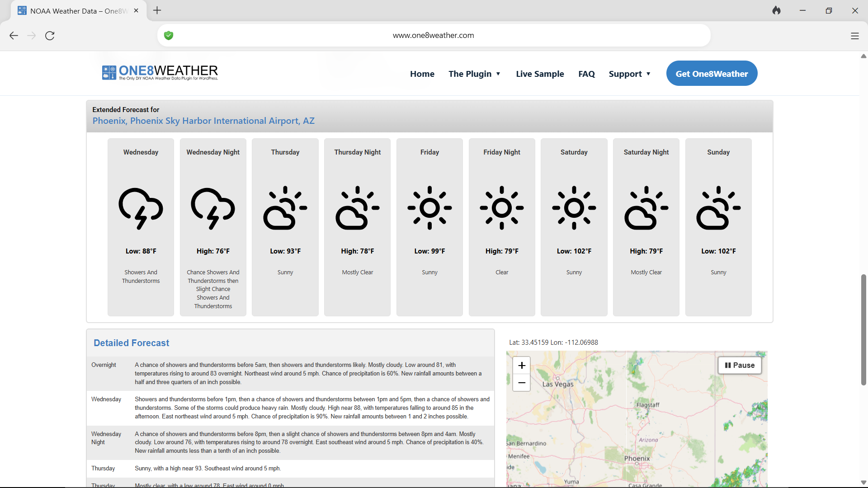Click the Saturday sun icon

pyautogui.click(x=574, y=208)
